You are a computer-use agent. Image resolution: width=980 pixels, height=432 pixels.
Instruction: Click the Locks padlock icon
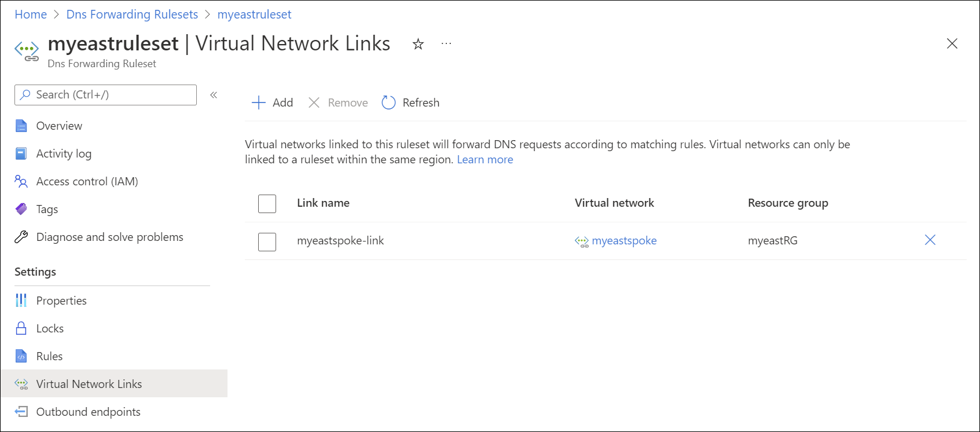(21, 328)
